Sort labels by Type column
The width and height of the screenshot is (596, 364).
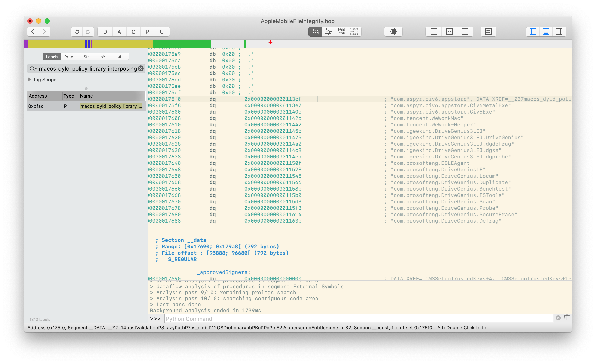pos(70,96)
